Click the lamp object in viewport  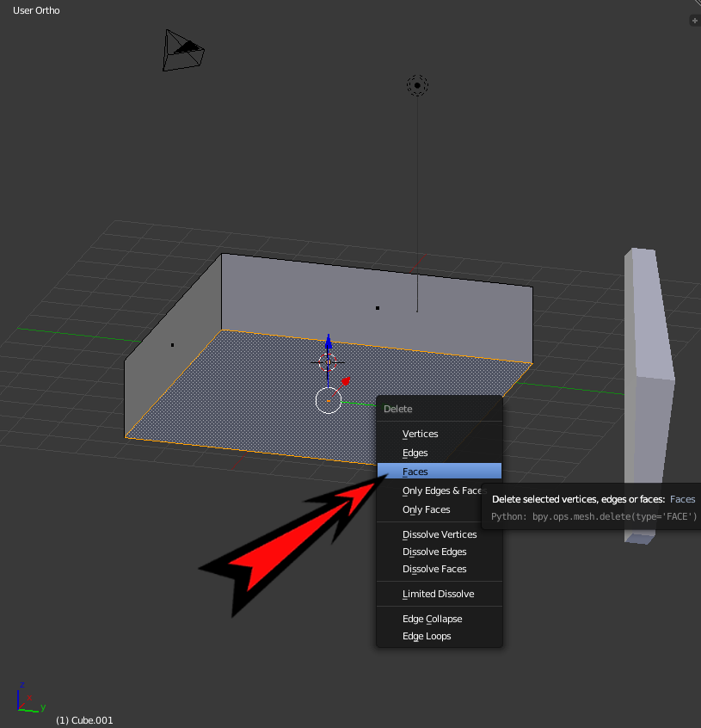pos(417,85)
